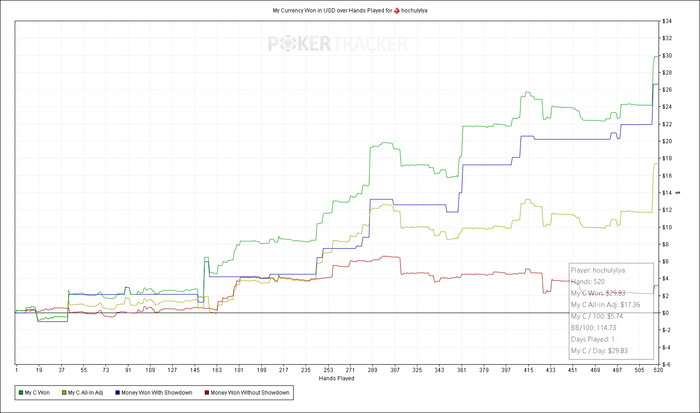Viewport: 700px width, 413px height.
Task: Click the blue Money Won With Showdown swatch
Action: [x=118, y=393]
